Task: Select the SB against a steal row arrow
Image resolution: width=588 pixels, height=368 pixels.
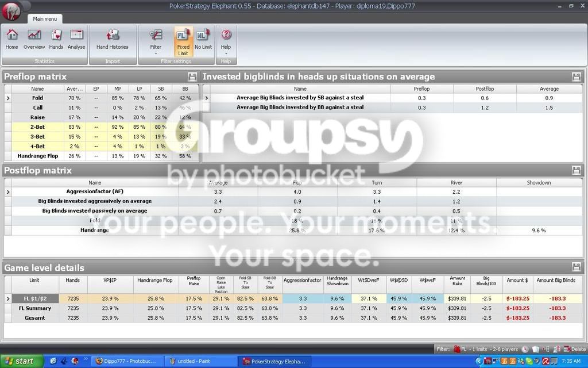Action: click(x=206, y=98)
